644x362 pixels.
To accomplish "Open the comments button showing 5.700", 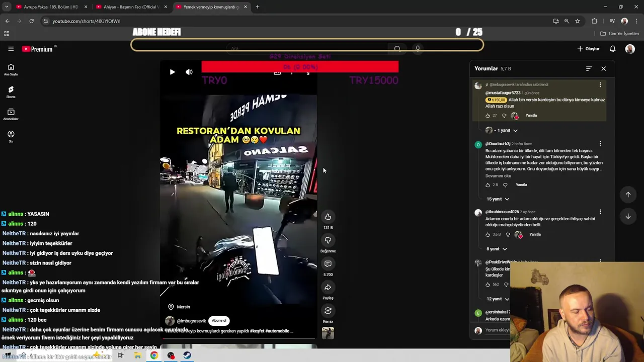I will [328, 264].
